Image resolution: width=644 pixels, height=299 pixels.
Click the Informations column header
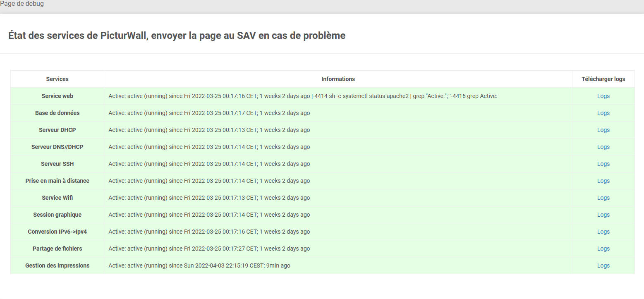point(338,79)
